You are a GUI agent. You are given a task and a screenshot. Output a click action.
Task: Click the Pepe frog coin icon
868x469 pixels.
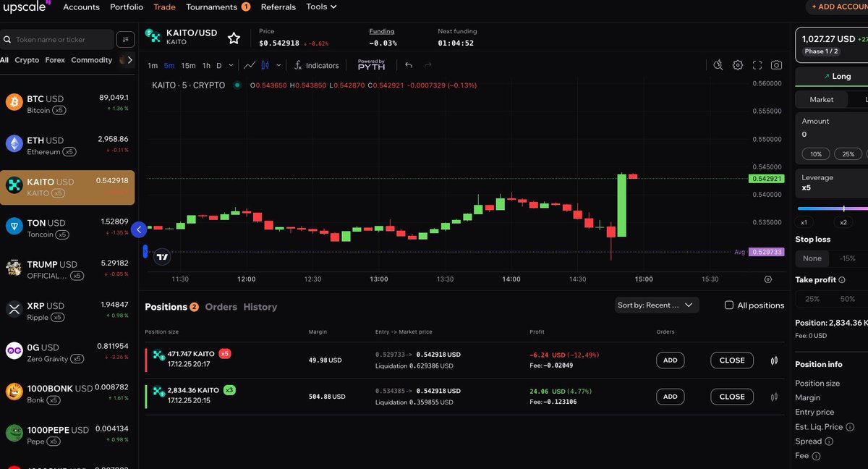[14, 433]
